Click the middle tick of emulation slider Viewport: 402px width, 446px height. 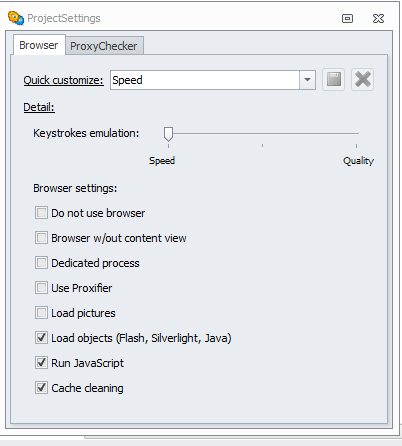click(x=262, y=145)
